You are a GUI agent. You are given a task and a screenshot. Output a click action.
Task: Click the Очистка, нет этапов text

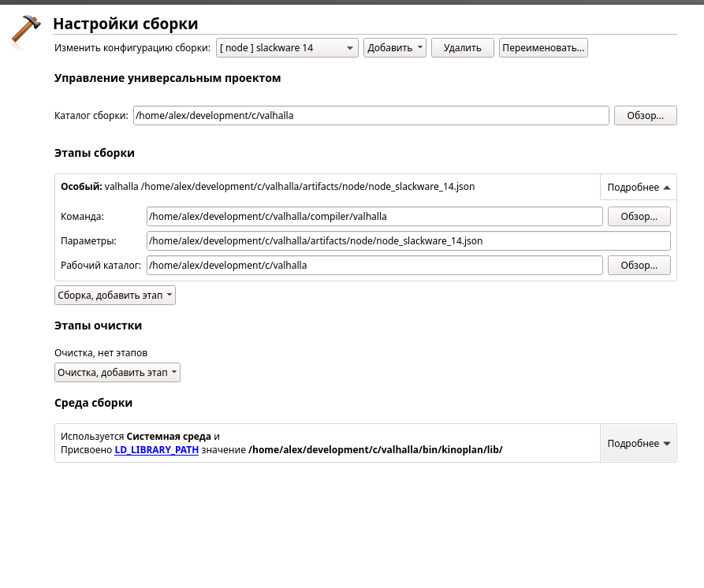[101, 353]
